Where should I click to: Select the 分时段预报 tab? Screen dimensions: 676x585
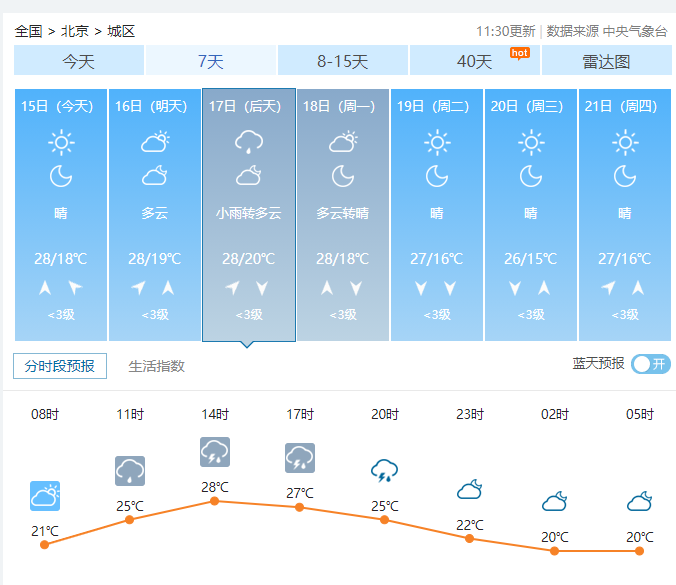click(x=60, y=366)
